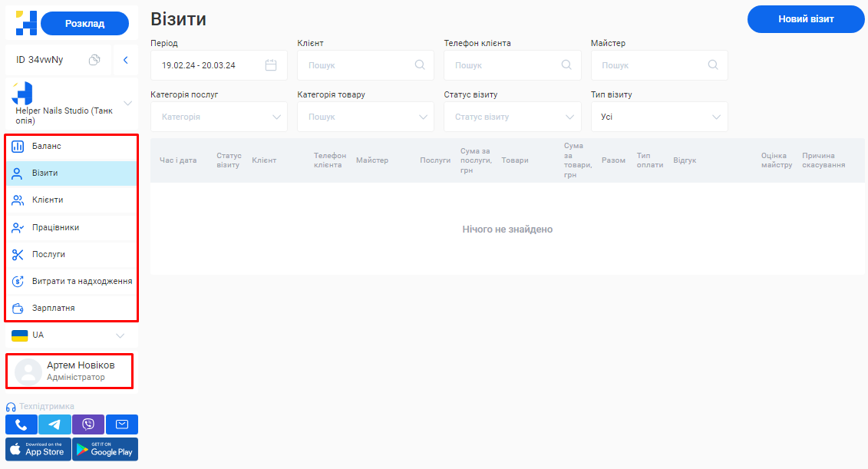Collapse the sidebar with the arrow icon
This screenshot has height=469, width=868.
click(125, 60)
